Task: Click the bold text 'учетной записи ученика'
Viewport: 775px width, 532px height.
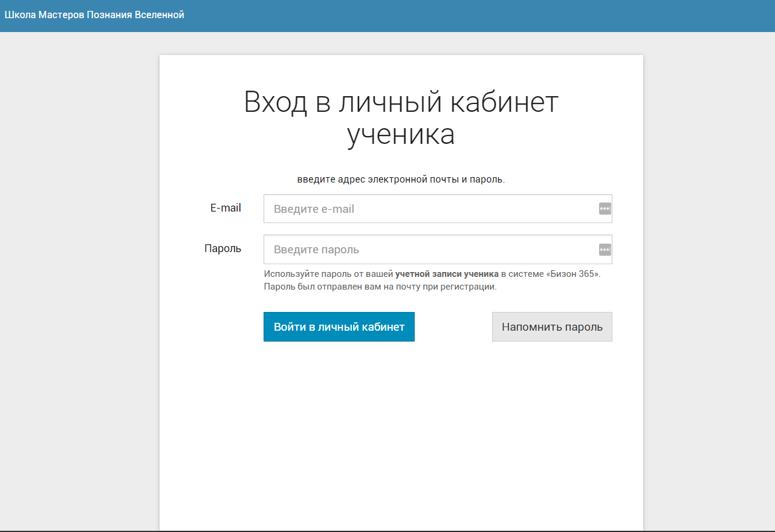Action: pos(447,274)
